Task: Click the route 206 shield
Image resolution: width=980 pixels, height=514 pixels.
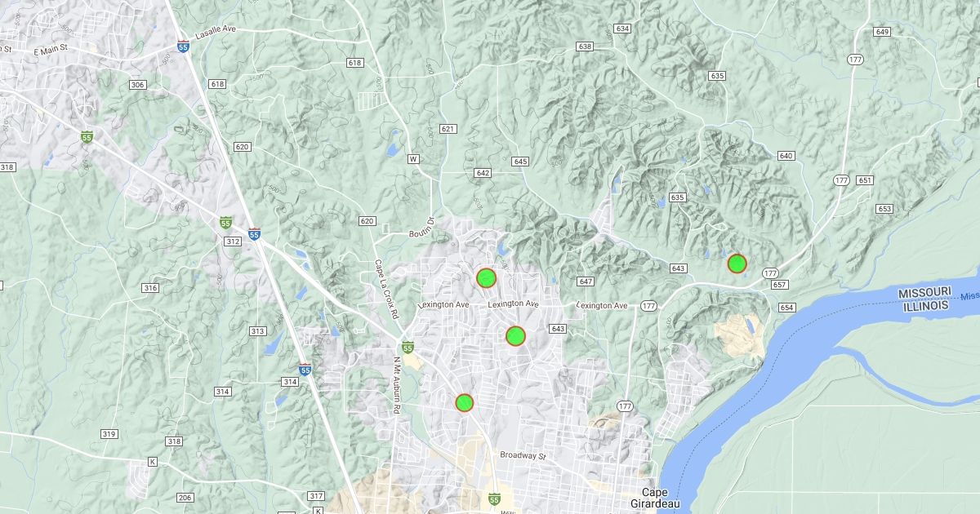Action: pos(185,497)
